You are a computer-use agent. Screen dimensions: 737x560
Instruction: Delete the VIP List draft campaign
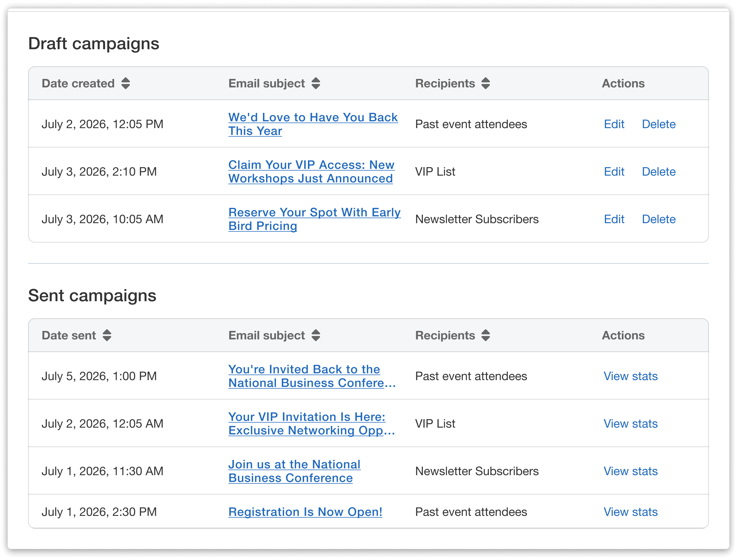[x=659, y=172]
